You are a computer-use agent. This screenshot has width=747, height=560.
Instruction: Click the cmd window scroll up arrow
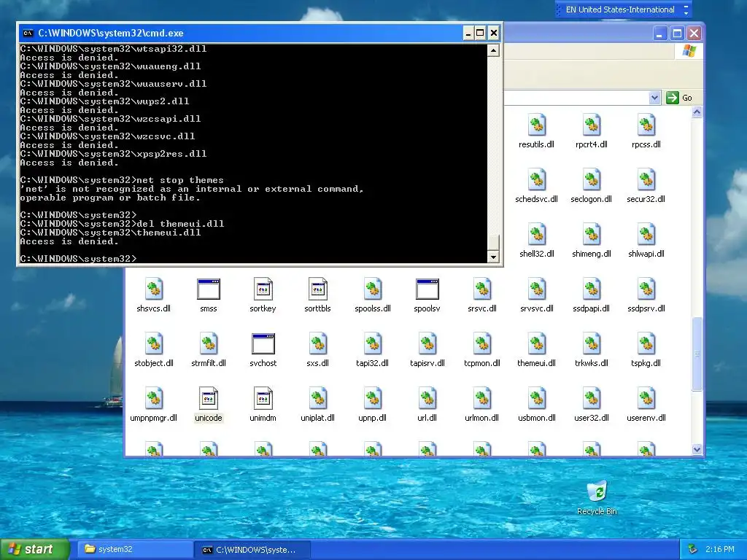(493, 50)
